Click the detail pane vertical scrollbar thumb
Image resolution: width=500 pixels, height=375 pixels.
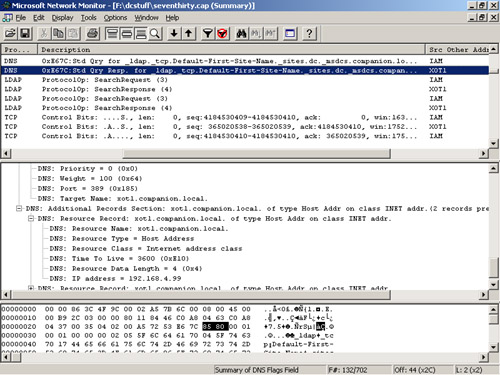point(494,267)
